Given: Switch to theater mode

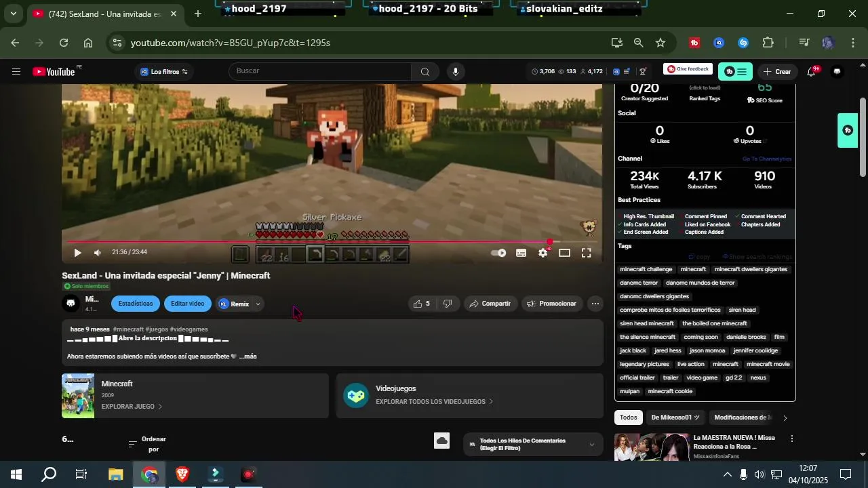Looking at the screenshot, I should coord(564,253).
